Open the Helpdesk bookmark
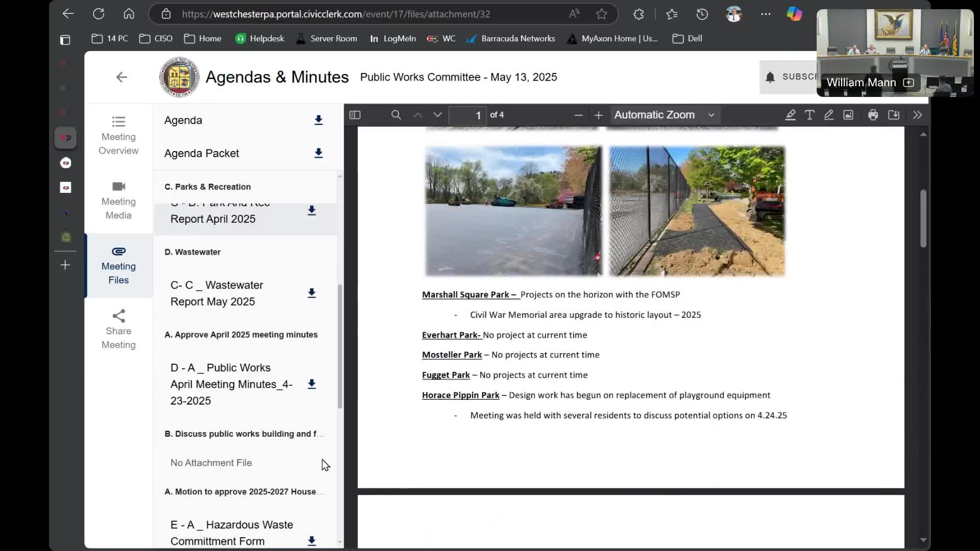Screen dimensions: 980x551 260,38
